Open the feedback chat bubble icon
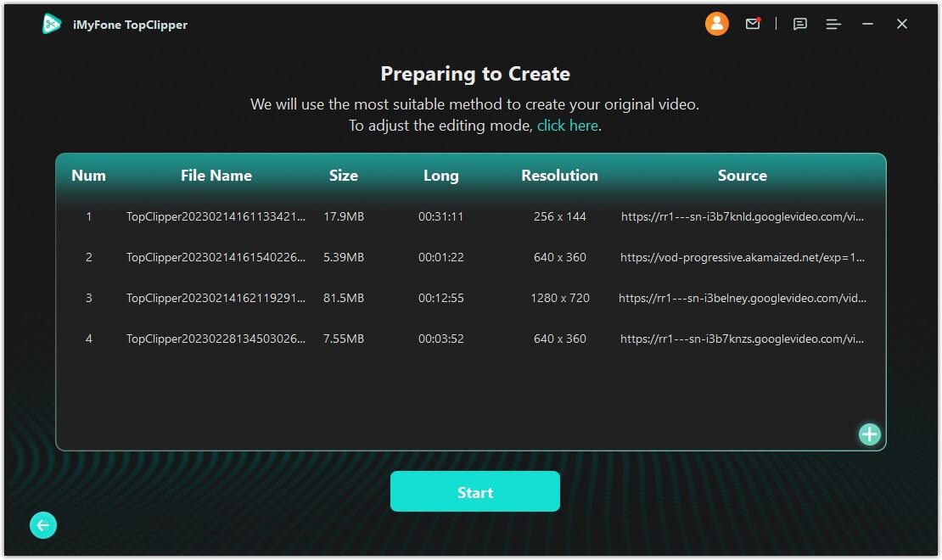Screen dimensions: 942x560 pyautogui.click(x=799, y=25)
